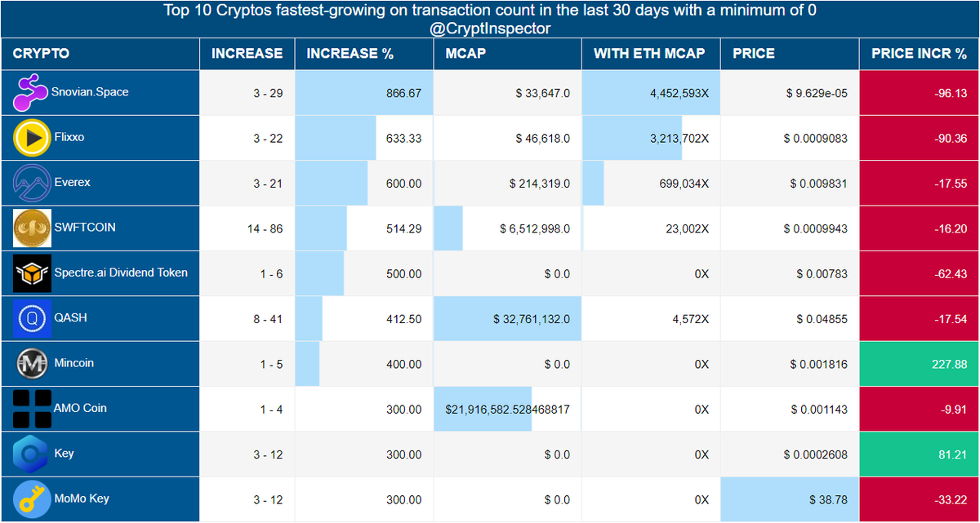Click the -62.43 red price change cell
Viewport: 980px width, 523px height.
click(x=920, y=273)
